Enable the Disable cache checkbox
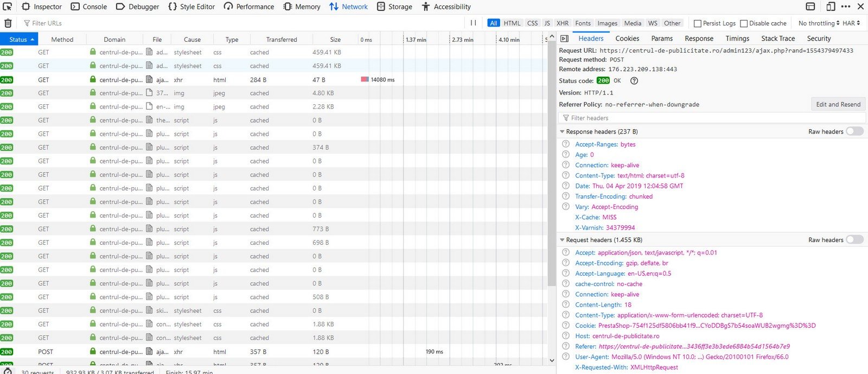 [744, 23]
